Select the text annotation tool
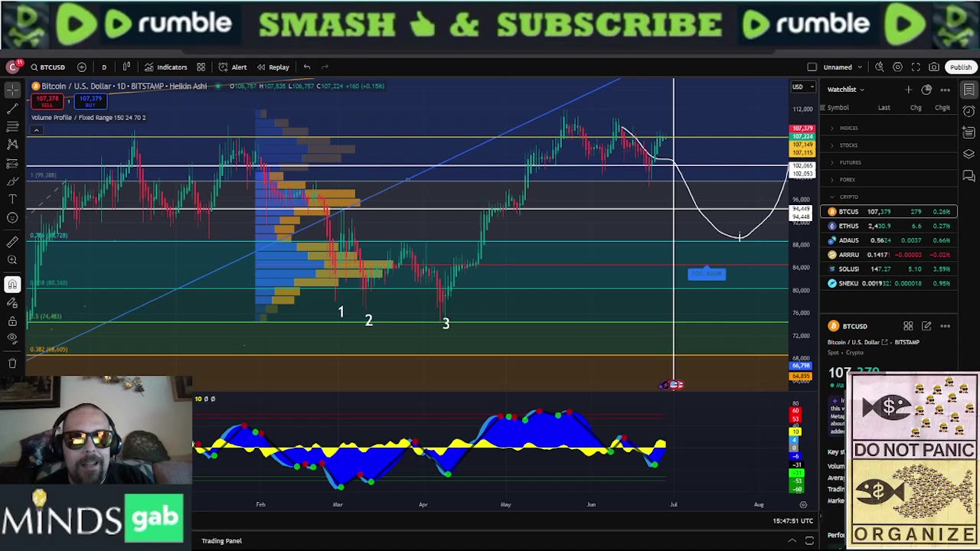This screenshot has width=980, height=551. 12,199
